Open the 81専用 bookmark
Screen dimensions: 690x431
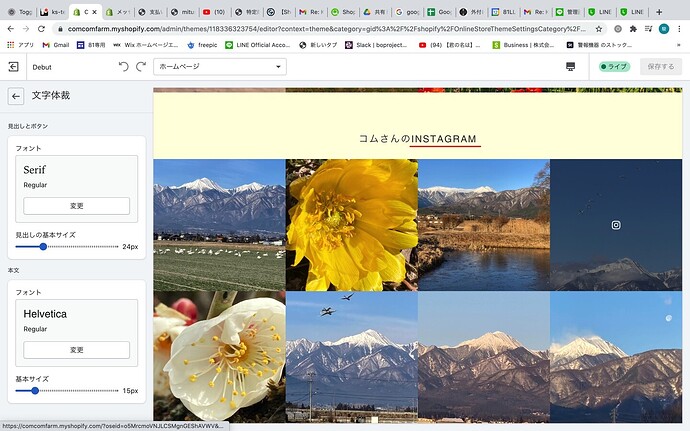tap(91, 45)
